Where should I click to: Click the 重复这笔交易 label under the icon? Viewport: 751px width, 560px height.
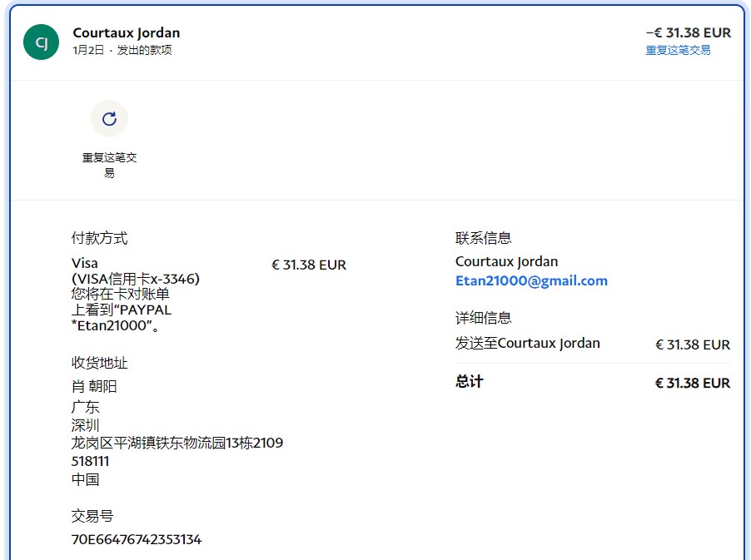(x=109, y=165)
